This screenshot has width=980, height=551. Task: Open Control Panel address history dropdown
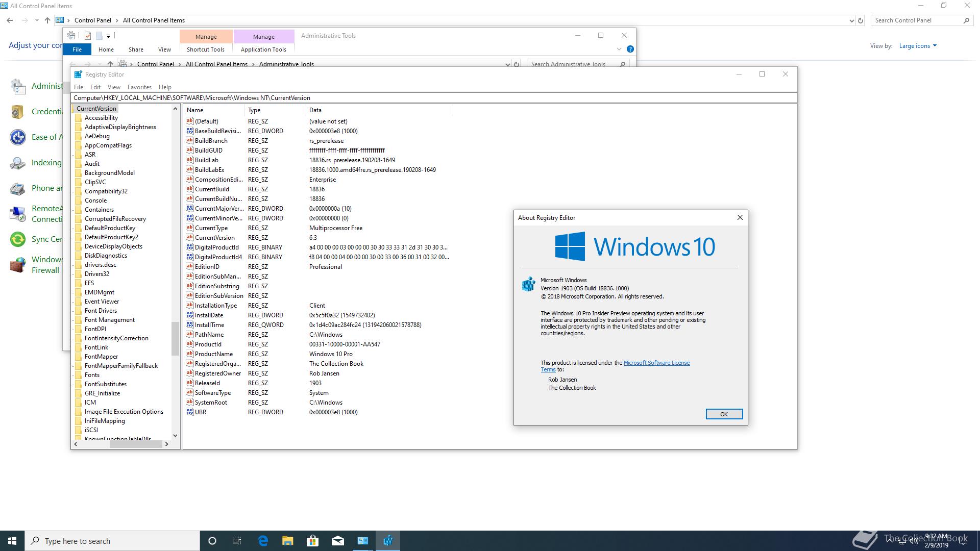(851, 20)
